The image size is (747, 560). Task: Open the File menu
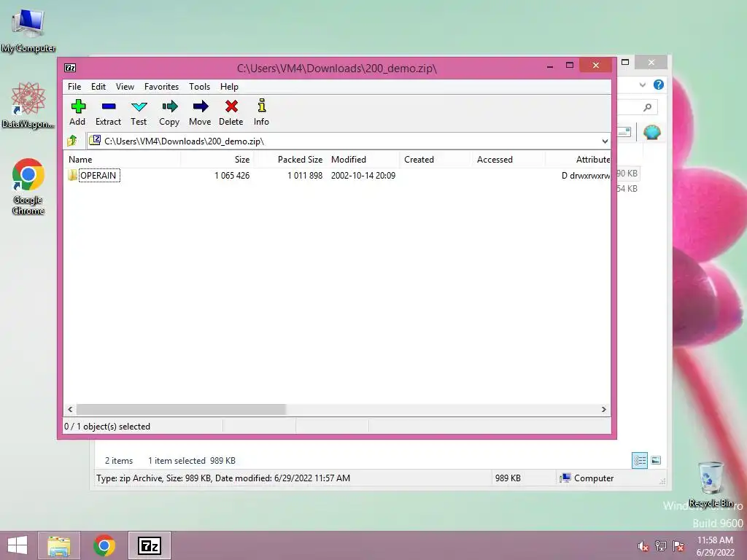[x=74, y=87]
